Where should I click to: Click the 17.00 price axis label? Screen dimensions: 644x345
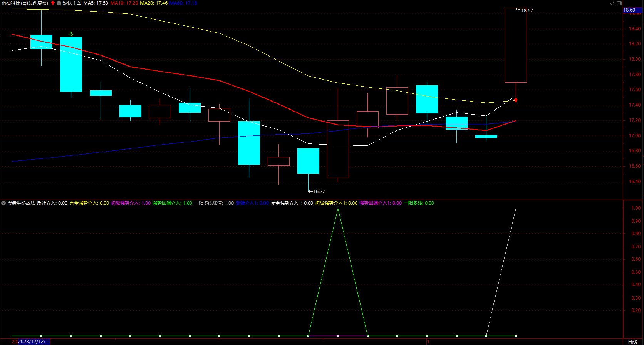pos(635,136)
